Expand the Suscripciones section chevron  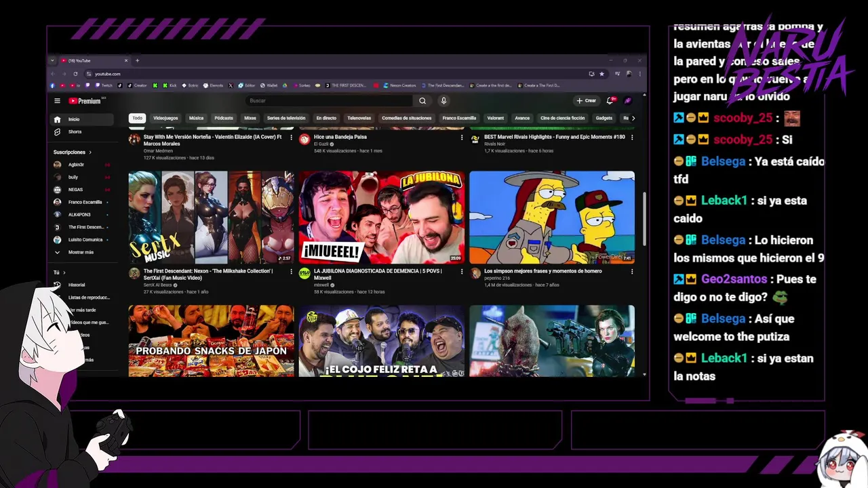point(90,152)
